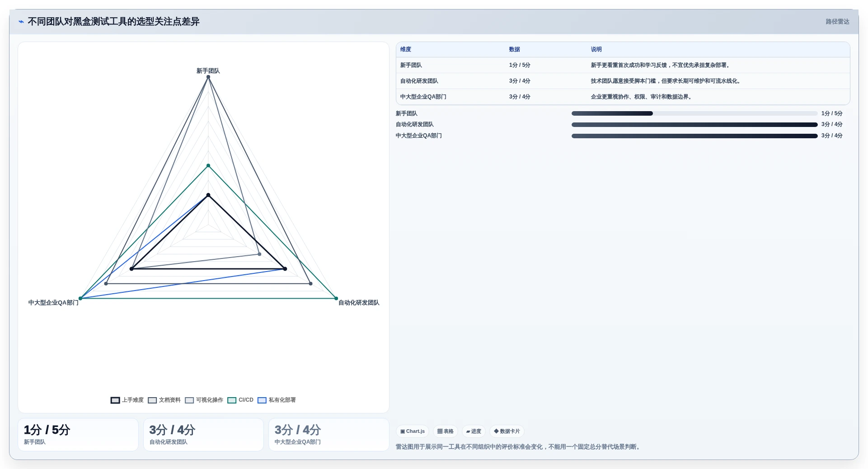
Task: Click the 新手团队 radar axis label
Action: point(208,71)
